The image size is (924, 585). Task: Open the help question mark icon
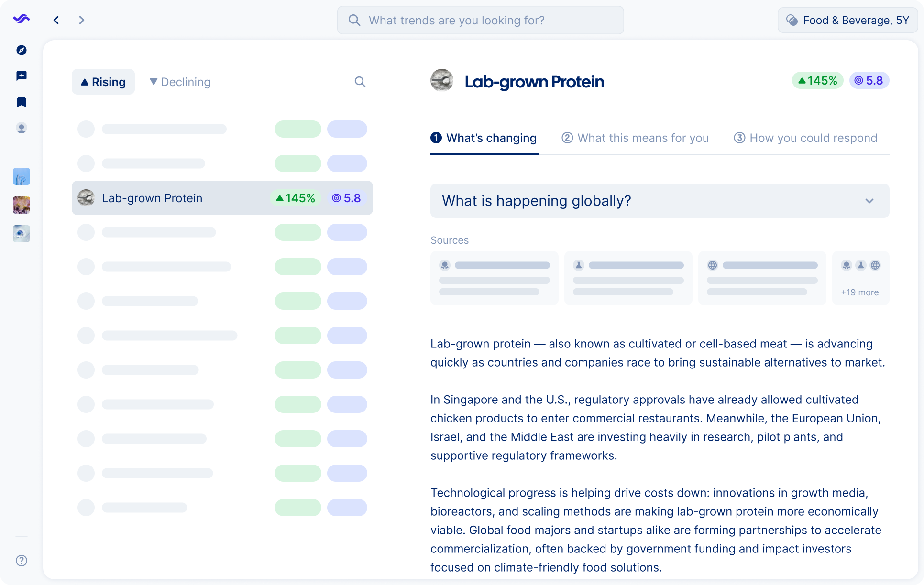pyautogui.click(x=22, y=561)
